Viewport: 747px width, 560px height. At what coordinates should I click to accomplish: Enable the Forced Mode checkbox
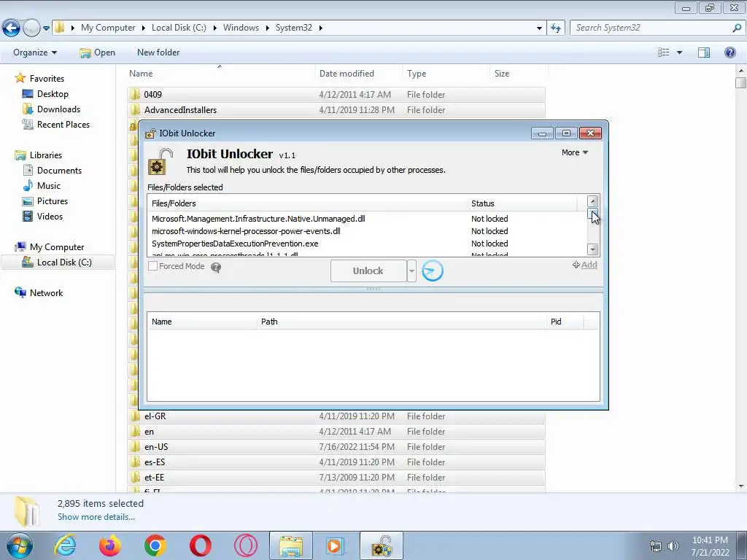(153, 266)
